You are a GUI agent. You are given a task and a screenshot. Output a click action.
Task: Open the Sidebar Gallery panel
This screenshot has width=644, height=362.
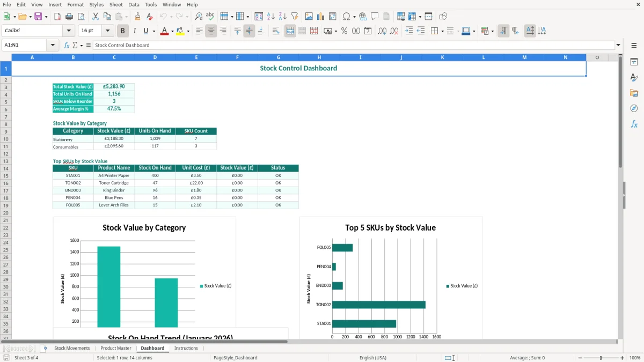click(634, 93)
